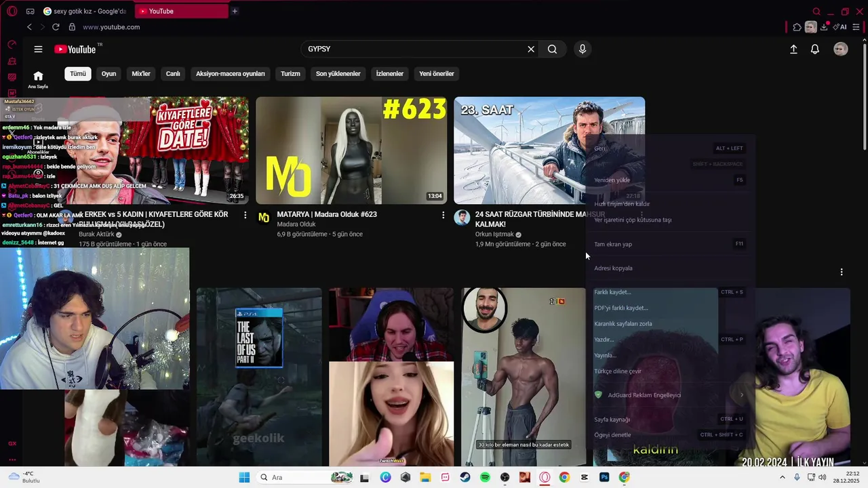This screenshot has width=868, height=488.
Task: Expand AdGuard Reklam Engelleyici submenu
Action: click(669, 394)
